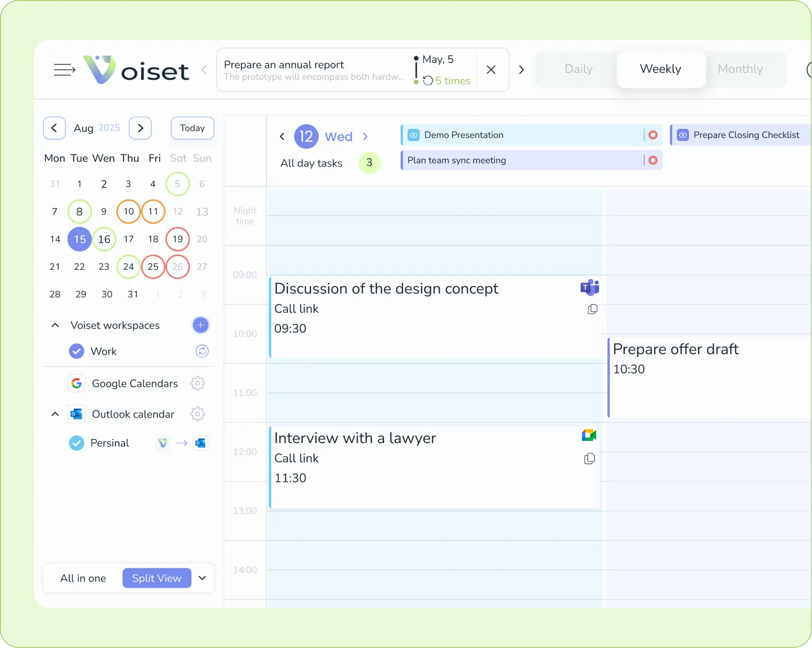
Task: Select August 25 in mini calendar
Action: point(153,267)
